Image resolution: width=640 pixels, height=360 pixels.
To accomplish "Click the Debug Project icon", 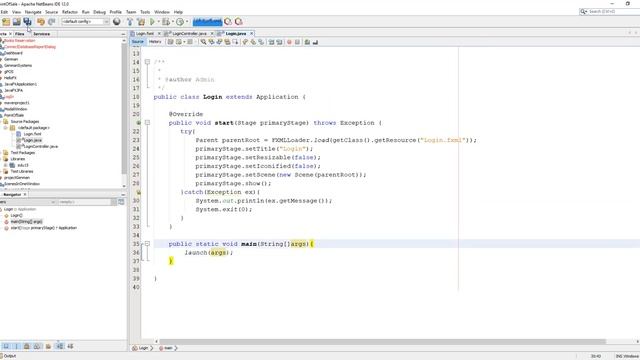I will point(166,22).
